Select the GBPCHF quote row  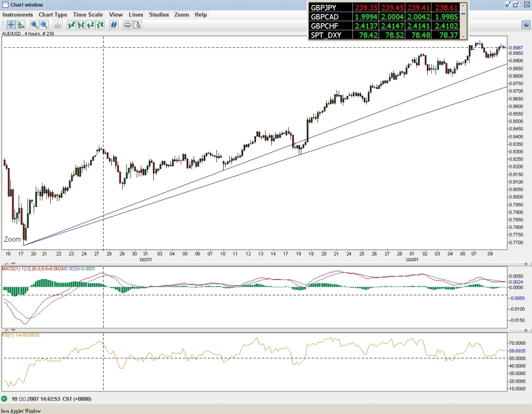(x=384, y=26)
